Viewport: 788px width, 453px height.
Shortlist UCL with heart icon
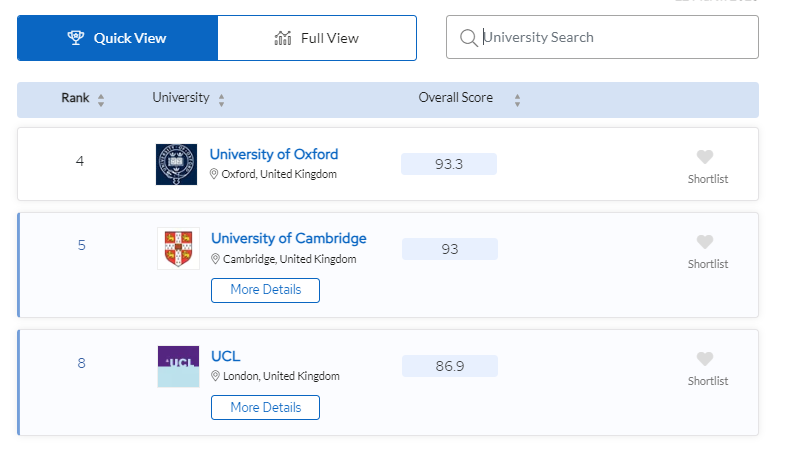pos(705,359)
